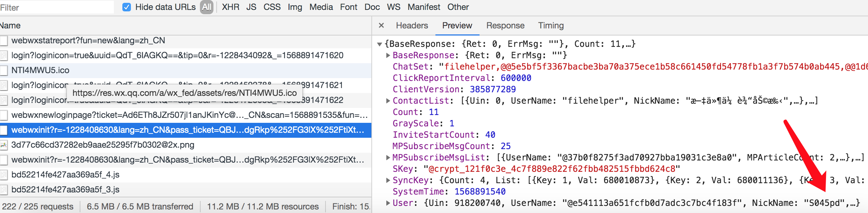Open the Timing tab
Screen dimensions: 868x213
pos(551,26)
